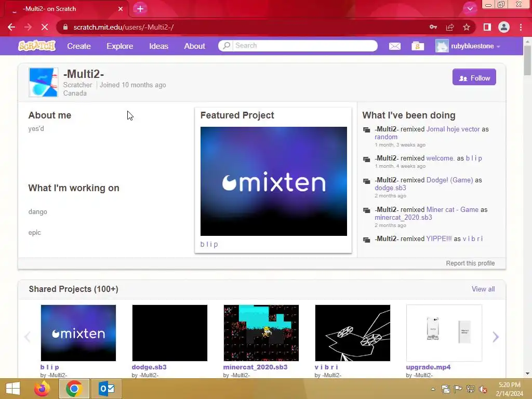Screen dimensions: 532x399
Task: Click the upgrade.mp4 project title
Action: point(428,367)
